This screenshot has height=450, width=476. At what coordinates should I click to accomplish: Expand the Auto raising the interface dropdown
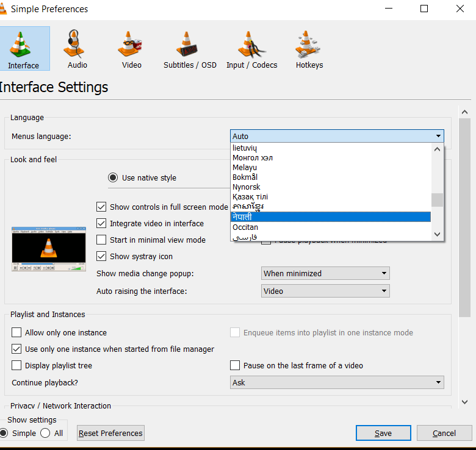click(x=325, y=291)
